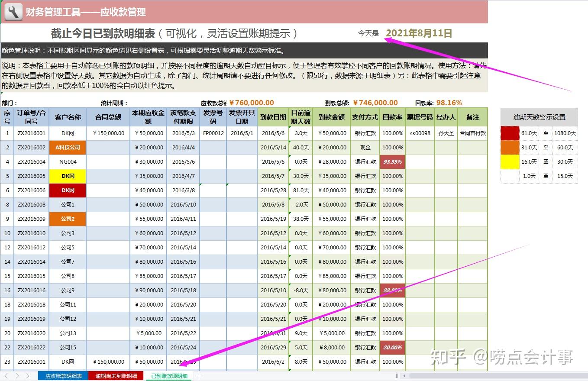Click the 客户名称 column header
The height and width of the screenshot is (381, 588).
[68, 117]
